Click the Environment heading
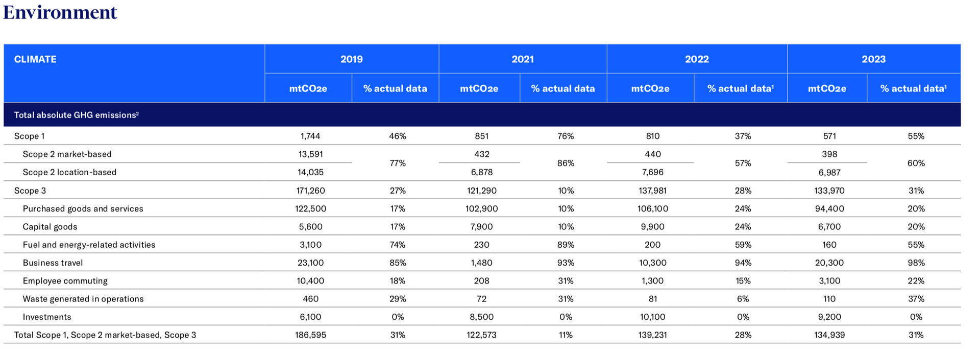The height and width of the screenshot is (353, 980). tap(60, 12)
